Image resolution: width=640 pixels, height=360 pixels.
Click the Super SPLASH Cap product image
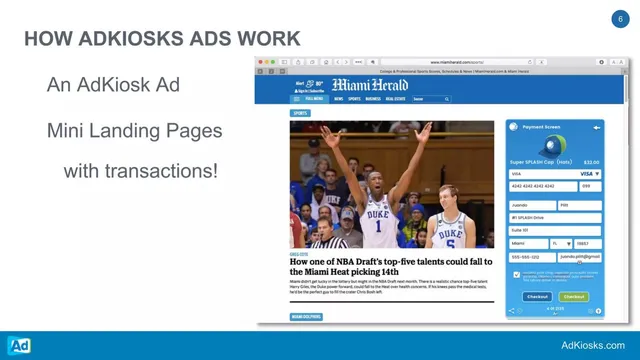pos(553,146)
